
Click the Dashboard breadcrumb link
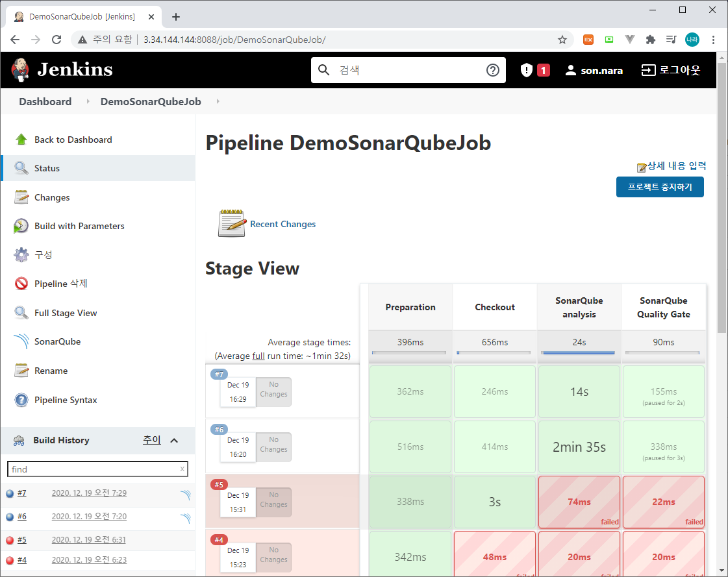coord(45,101)
